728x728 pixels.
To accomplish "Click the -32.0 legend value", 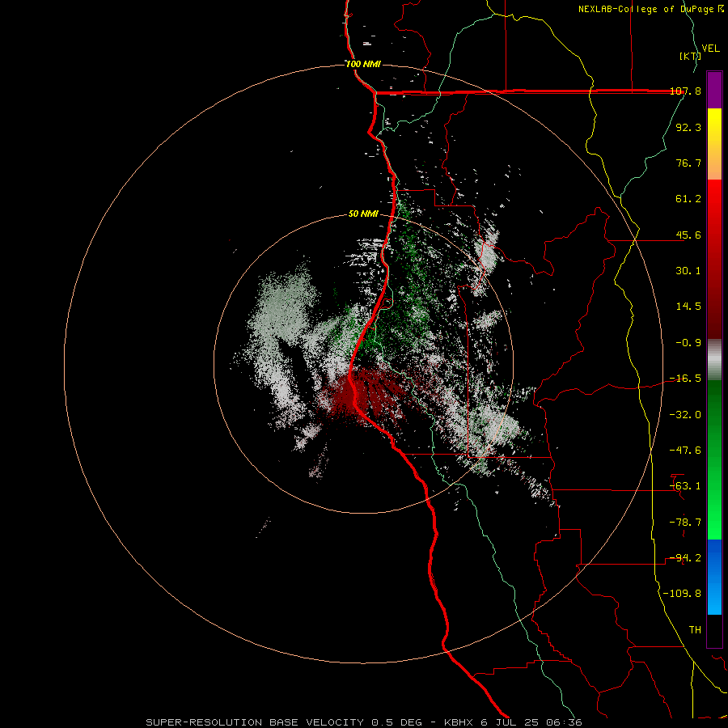I will 686,415.
